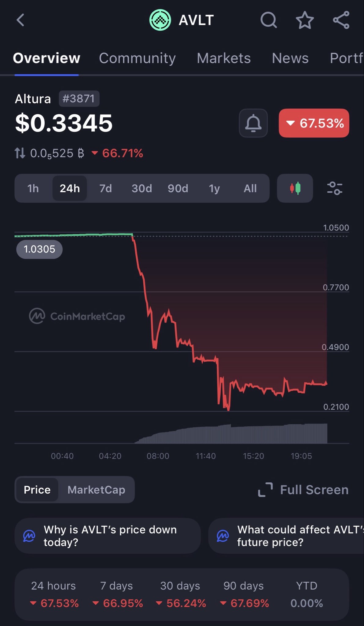Tap the #3871 rank badge
The image size is (364, 626).
click(x=79, y=99)
